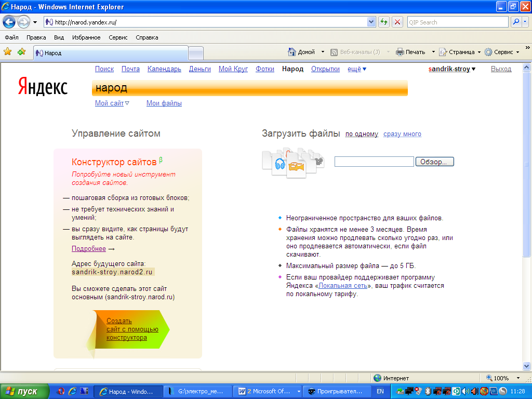
Task: Launch Internet Explorer from quick launch
Action: tap(72, 391)
